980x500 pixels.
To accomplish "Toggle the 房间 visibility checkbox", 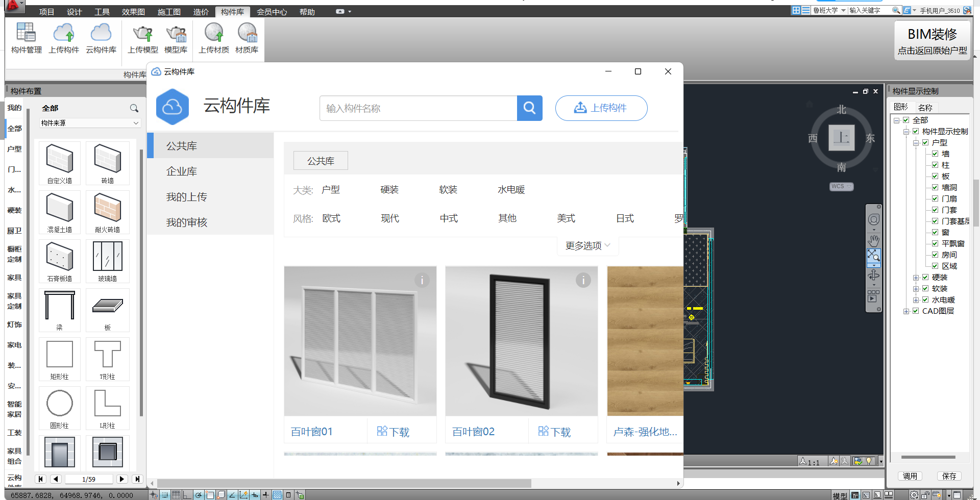I will 935,255.
